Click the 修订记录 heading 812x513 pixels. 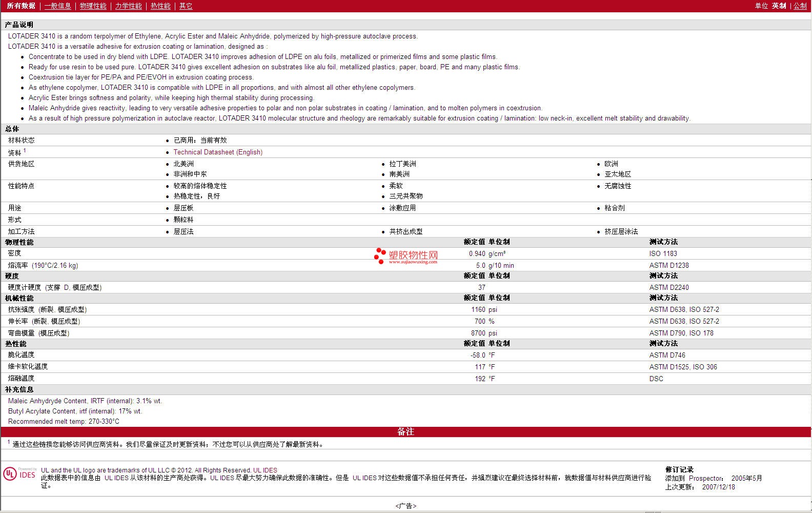tap(679, 469)
